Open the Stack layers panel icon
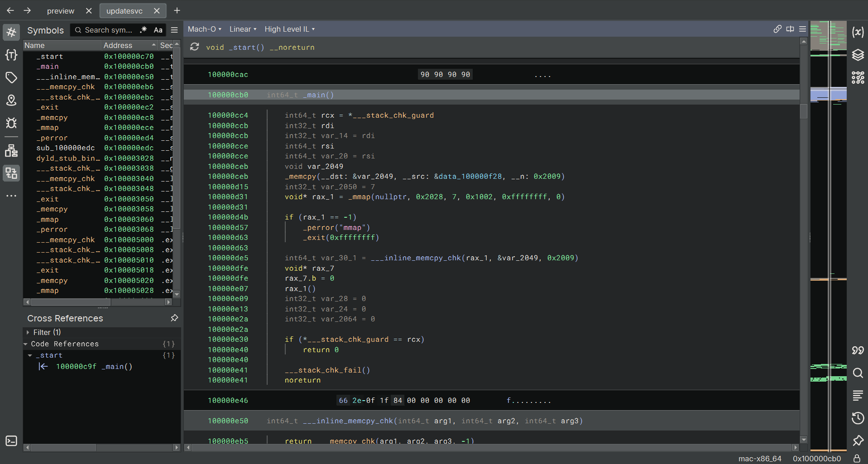The height and width of the screenshot is (464, 868). pyautogui.click(x=858, y=55)
